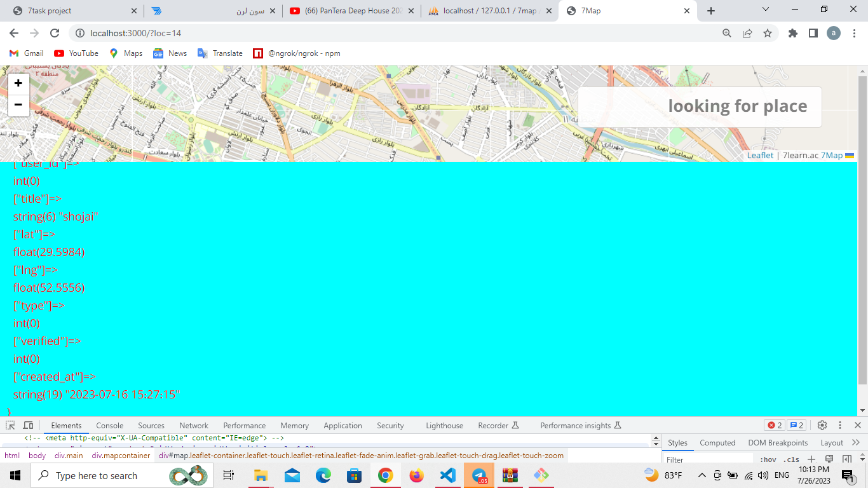Open Telegram from the taskbar
Image resolution: width=868 pixels, height=488 pixels.
click(x=479, y=475)
